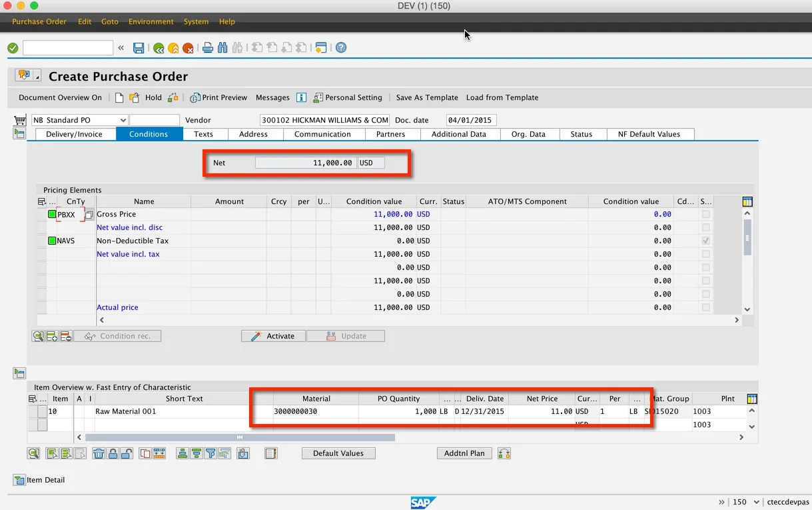
Task: Open the Environment menu
Action: coord(151,21)
